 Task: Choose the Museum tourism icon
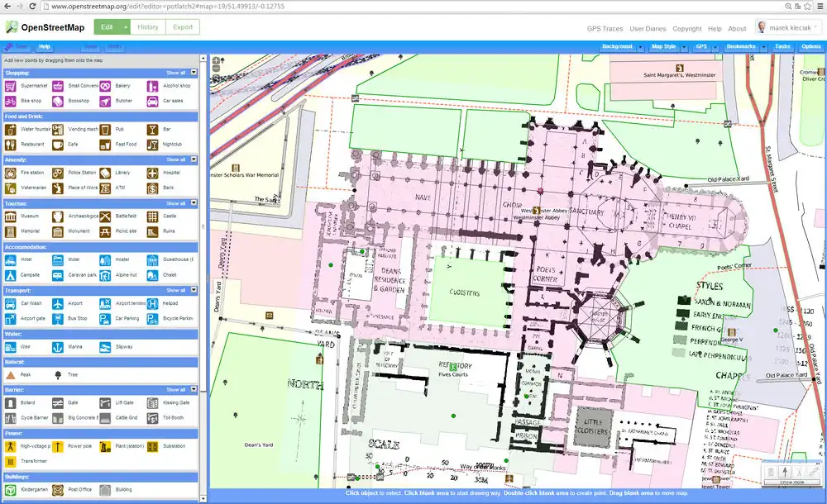[11, 216]
